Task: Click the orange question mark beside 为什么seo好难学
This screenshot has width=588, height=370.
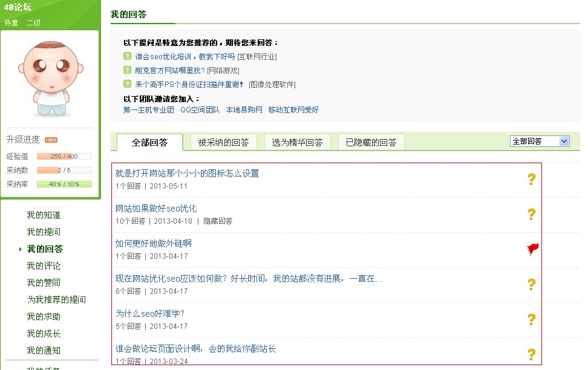Action: [531, 317]
